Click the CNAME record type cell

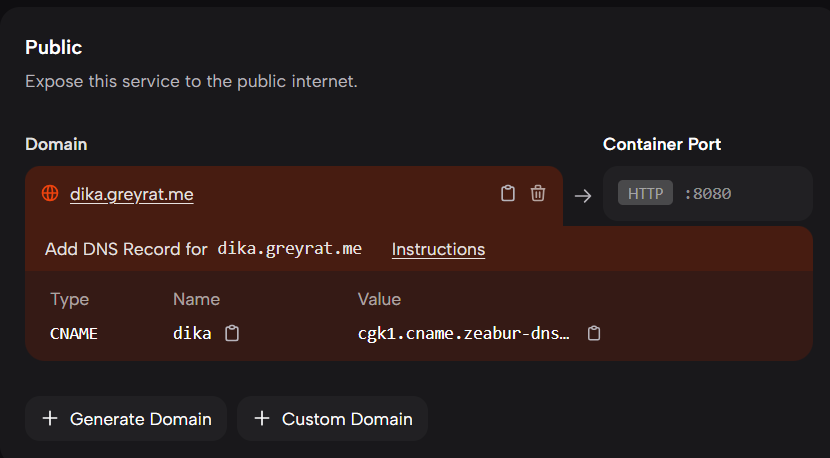click(x=74, y=334)
